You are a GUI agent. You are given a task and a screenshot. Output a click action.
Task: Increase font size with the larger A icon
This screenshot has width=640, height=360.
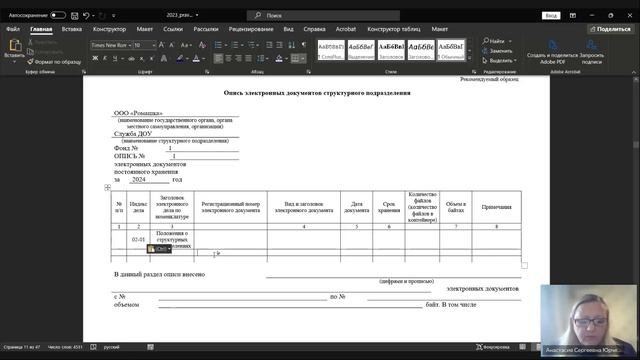162,45
